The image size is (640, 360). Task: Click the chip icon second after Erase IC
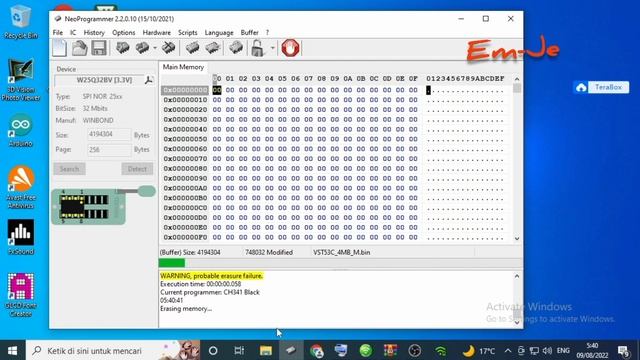[213, 48]
